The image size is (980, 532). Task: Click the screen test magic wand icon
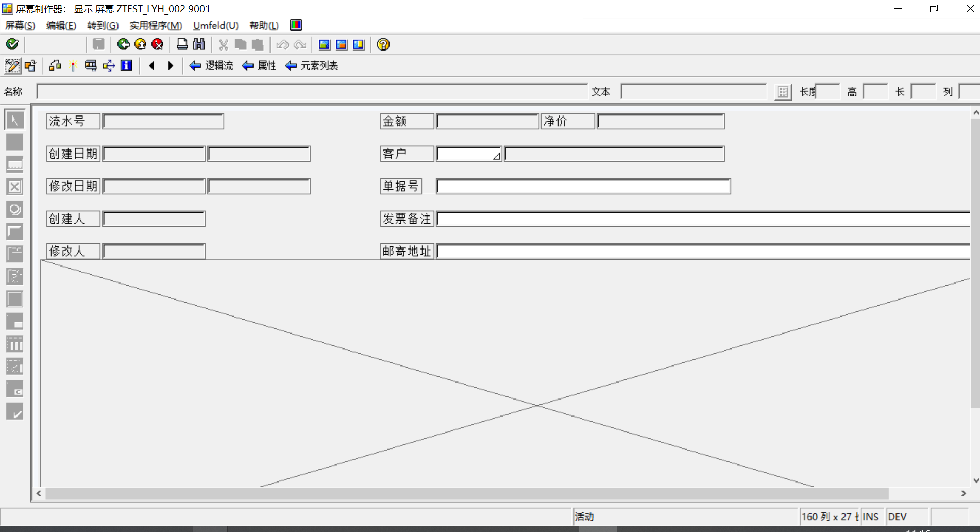[x=72, y=66]
